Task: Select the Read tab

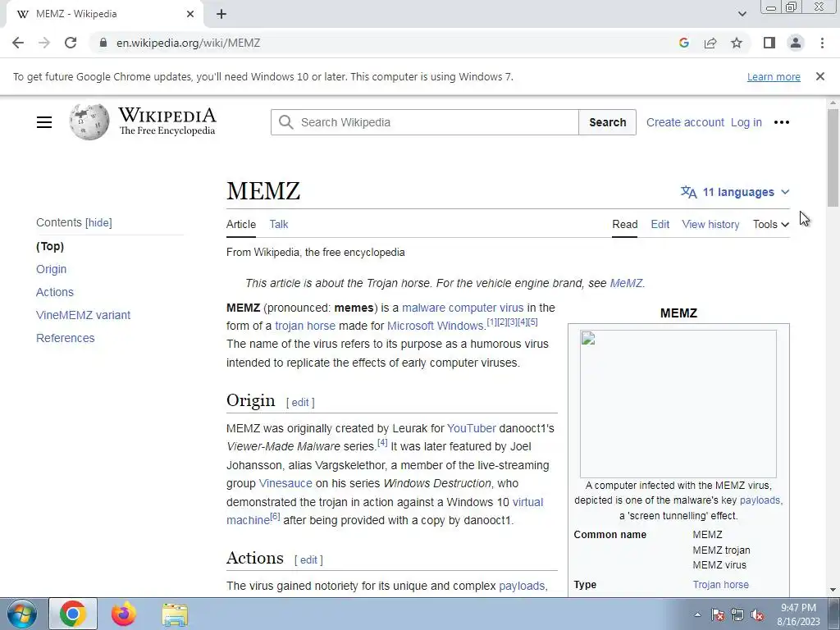Action: (x=624, y=225)
